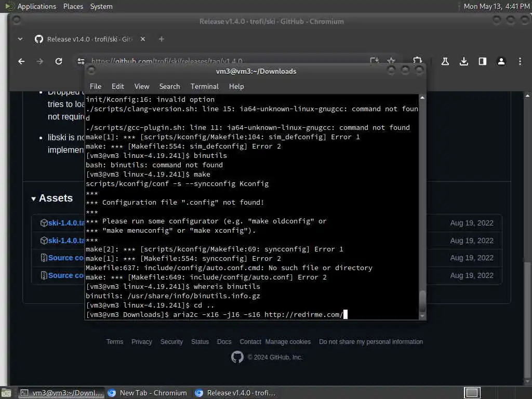Image resolution: width=532 pixels, height=399 pixels.
Task: Open terminal Edit menu
Action: pos(118,87)
